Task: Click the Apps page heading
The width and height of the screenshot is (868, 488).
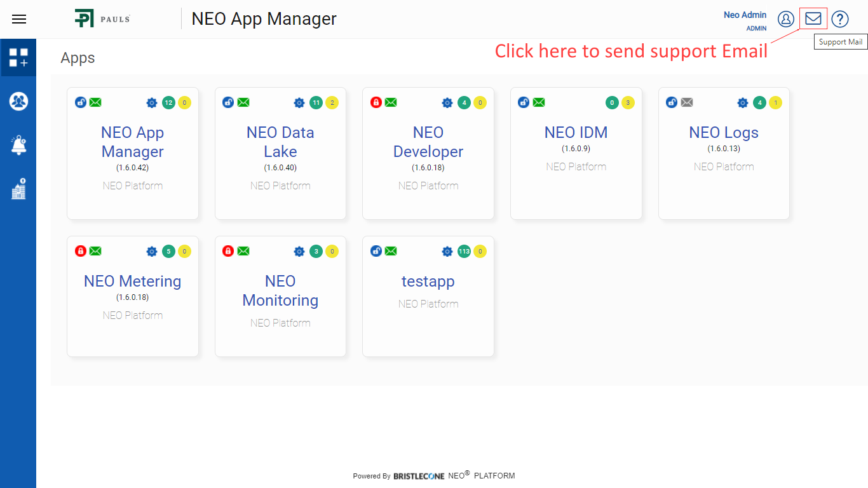Action: tap(78, 58)
